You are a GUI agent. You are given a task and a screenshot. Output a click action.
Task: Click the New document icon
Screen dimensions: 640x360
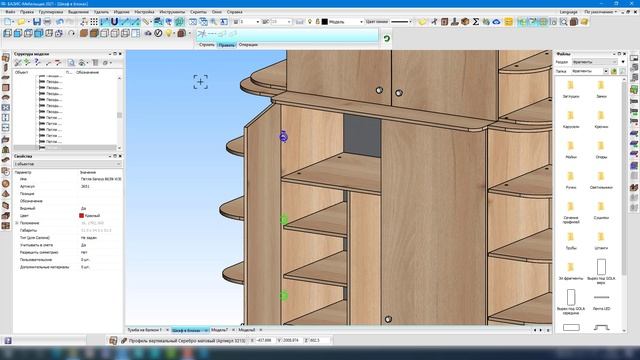(x=8, y=22)
